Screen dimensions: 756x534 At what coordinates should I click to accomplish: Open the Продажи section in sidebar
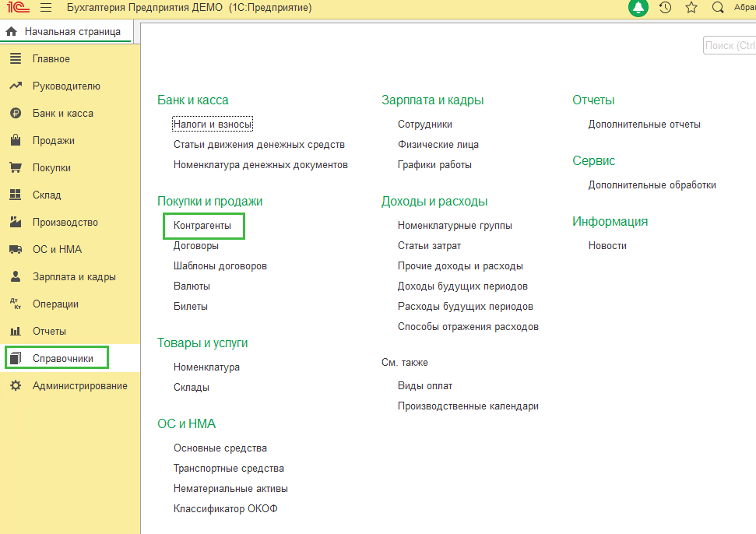point(54,141)
